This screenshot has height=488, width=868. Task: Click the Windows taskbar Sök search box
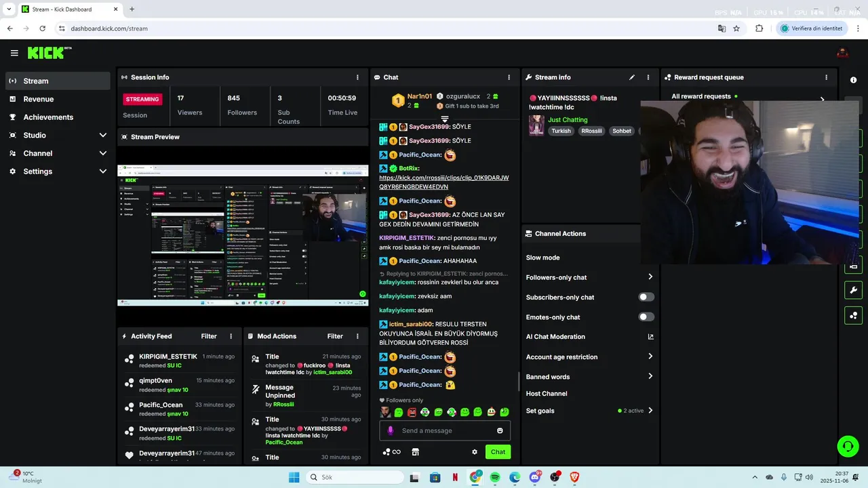tap(355, 477)
